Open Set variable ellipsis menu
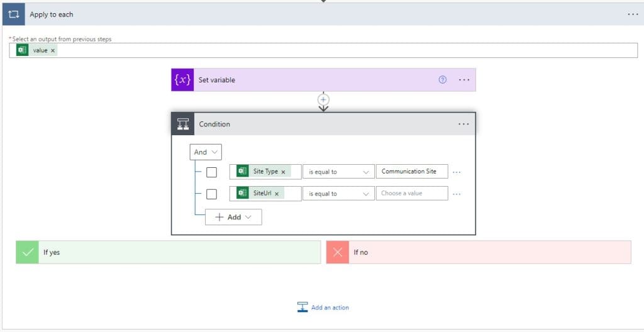 (x=464, y=80)
